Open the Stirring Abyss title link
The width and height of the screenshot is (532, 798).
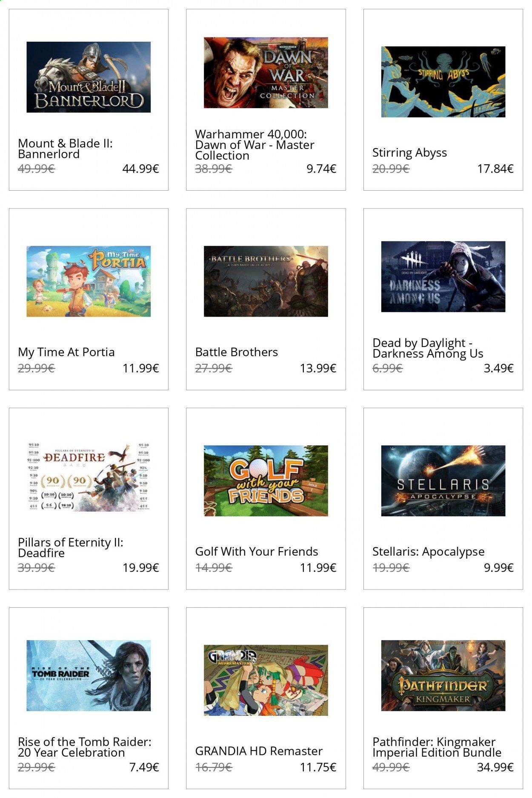[409, 153]
